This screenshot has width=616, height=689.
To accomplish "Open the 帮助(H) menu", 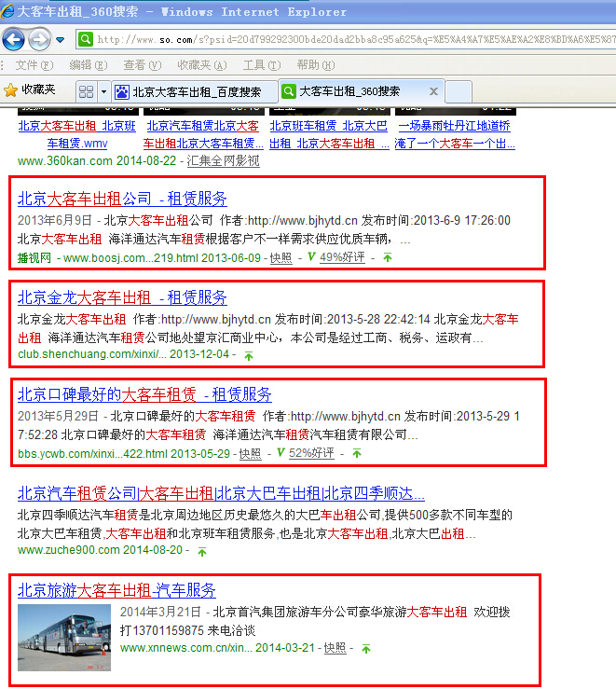I will 316,65.
